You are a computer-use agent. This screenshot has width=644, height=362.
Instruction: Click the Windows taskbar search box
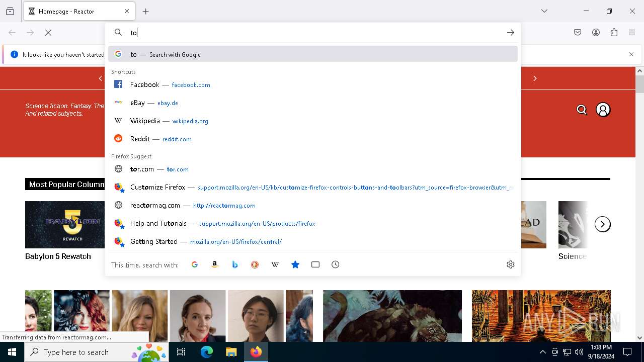pos(97,352)
